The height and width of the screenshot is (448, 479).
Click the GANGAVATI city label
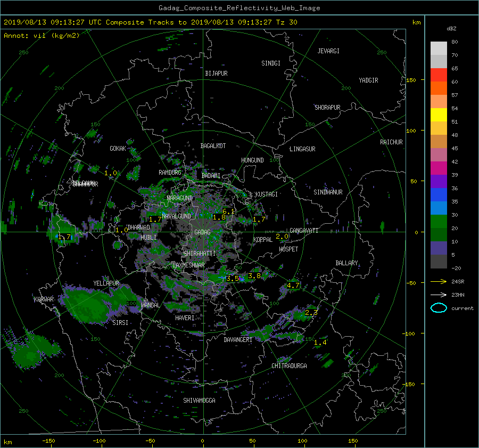click(304, 231)
